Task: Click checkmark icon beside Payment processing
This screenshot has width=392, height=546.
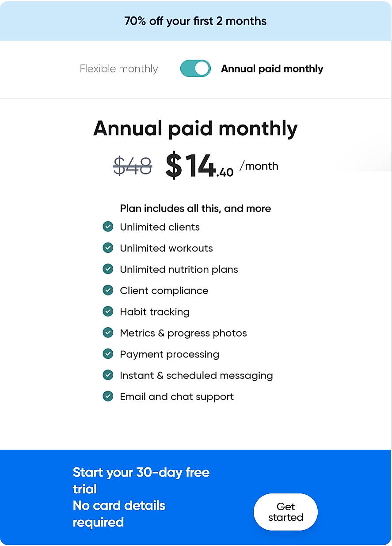Action: click(108, 354)
